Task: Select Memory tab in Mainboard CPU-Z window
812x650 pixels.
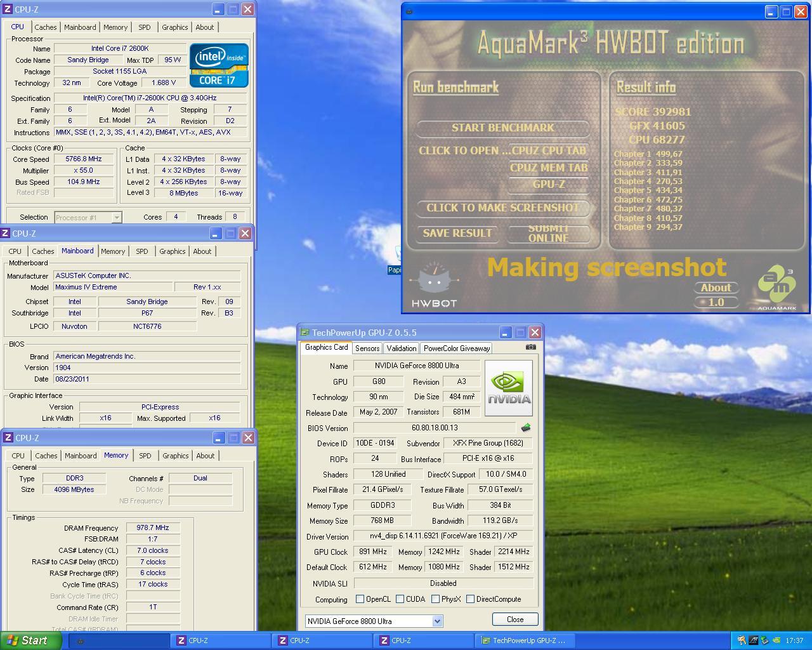Action: (x=113, y=251)
